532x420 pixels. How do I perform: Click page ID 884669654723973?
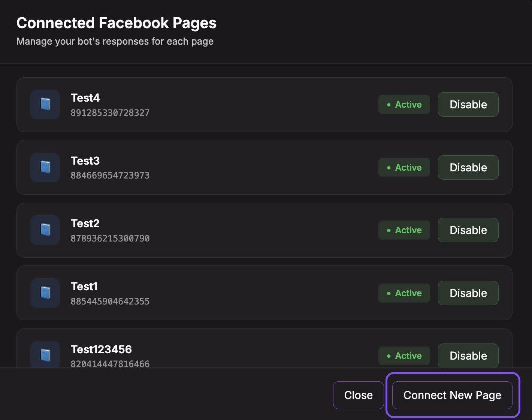[110, 175]
